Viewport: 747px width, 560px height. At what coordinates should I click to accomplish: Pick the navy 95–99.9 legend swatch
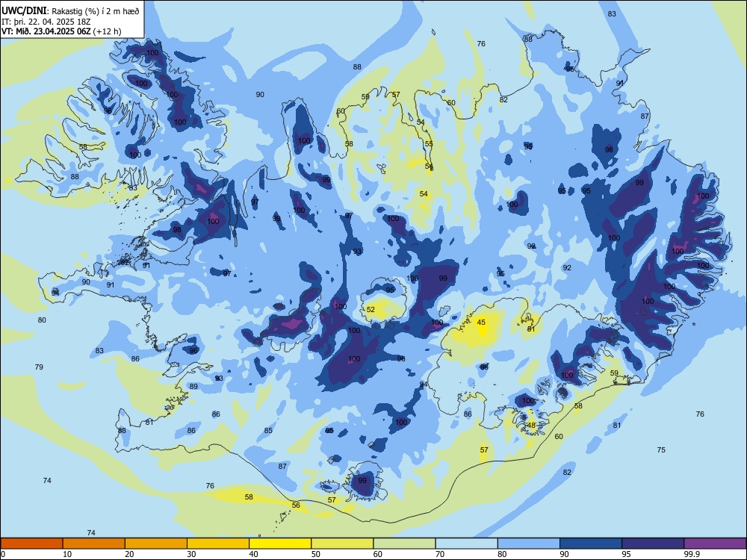(653, 544)
